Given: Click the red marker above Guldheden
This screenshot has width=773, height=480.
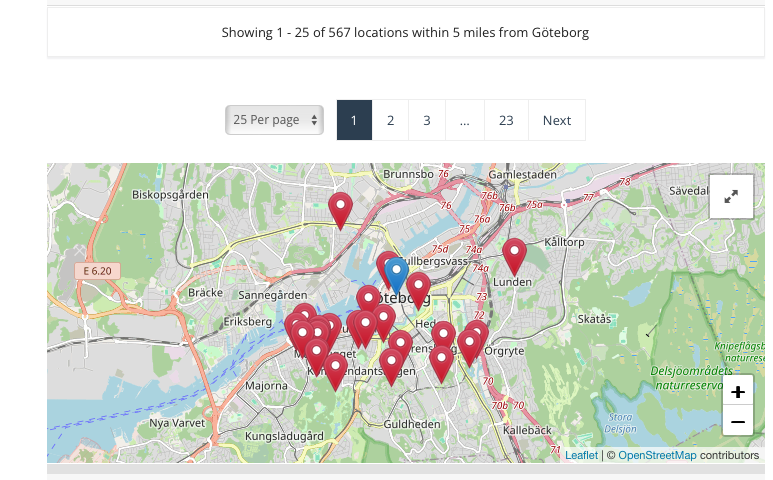Looking at the screenshot, I should (x=391, y=364).
